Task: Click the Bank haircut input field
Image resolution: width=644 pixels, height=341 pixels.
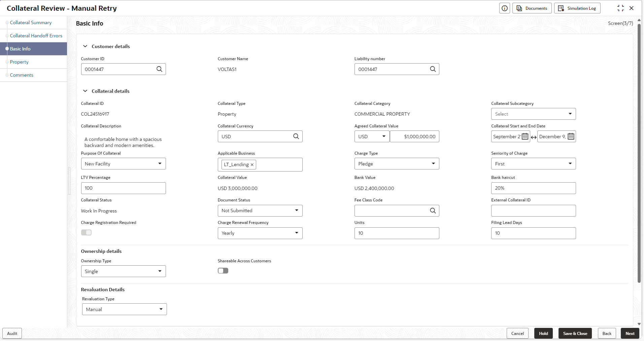Action: coord(533,188)
